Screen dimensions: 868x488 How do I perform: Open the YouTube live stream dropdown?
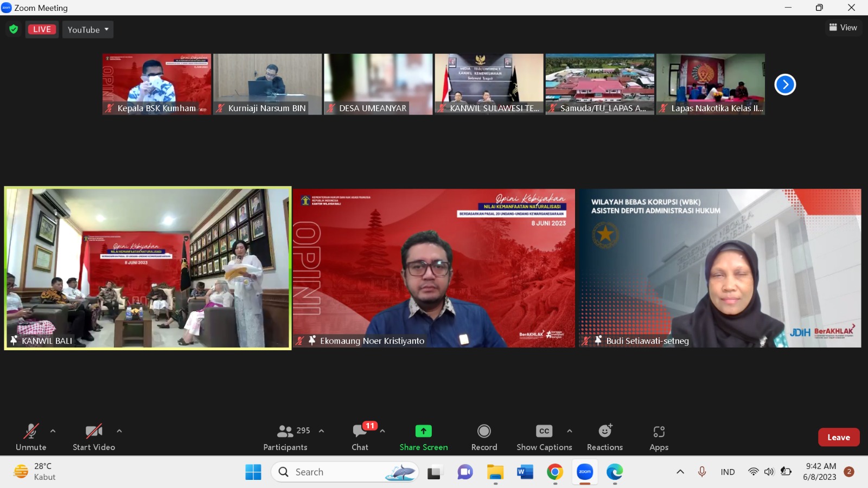[x=88, y=29]
